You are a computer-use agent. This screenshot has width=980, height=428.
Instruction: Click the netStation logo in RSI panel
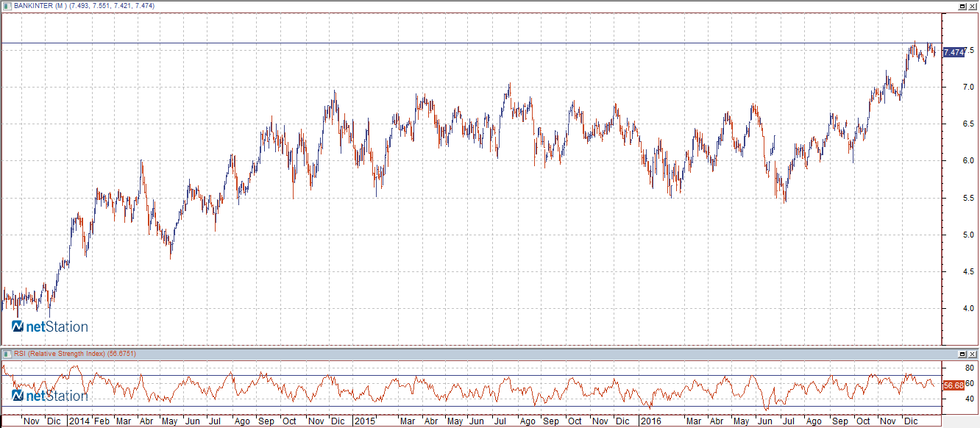pyautogui.click(x=50, y=396)
